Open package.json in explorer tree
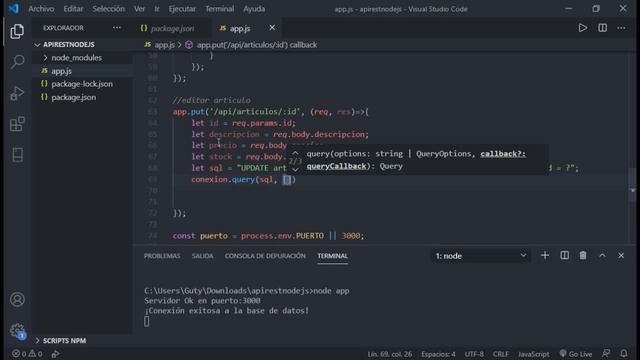This screenshot has height=360, width=640. pyautogui.click(x=73, y=97)
